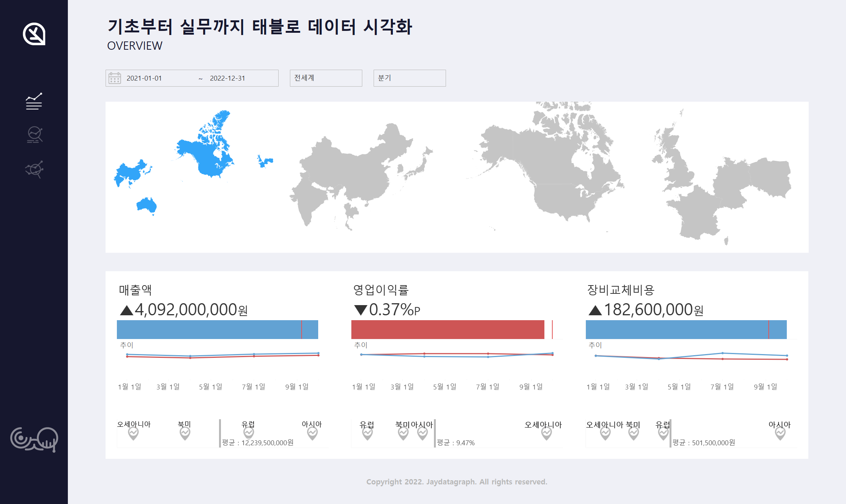Click 북미 marker under 매출액
The height and width of the screenshot is (504, 846).
coord(185,434)
